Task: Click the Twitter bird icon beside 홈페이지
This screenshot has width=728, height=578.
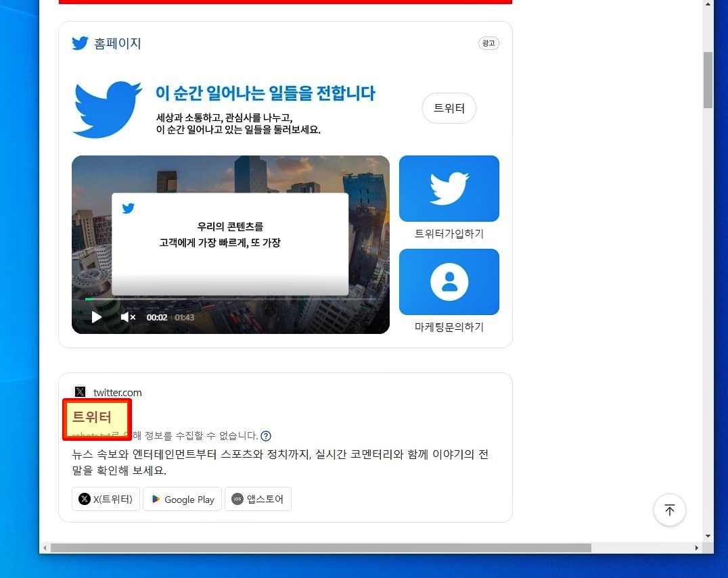Action: click(80, 43)
